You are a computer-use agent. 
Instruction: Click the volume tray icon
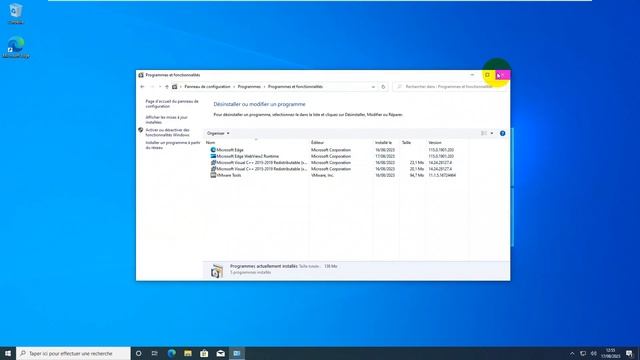(593, 353)
